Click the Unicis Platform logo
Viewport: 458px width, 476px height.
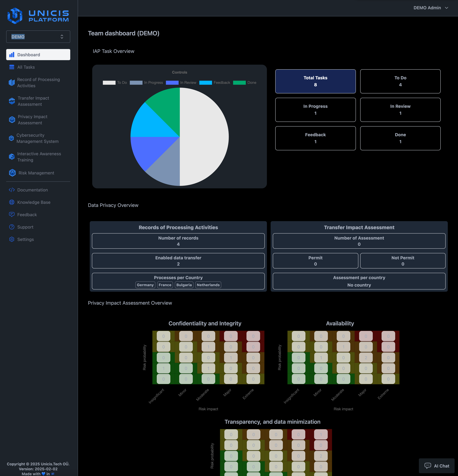38,16
